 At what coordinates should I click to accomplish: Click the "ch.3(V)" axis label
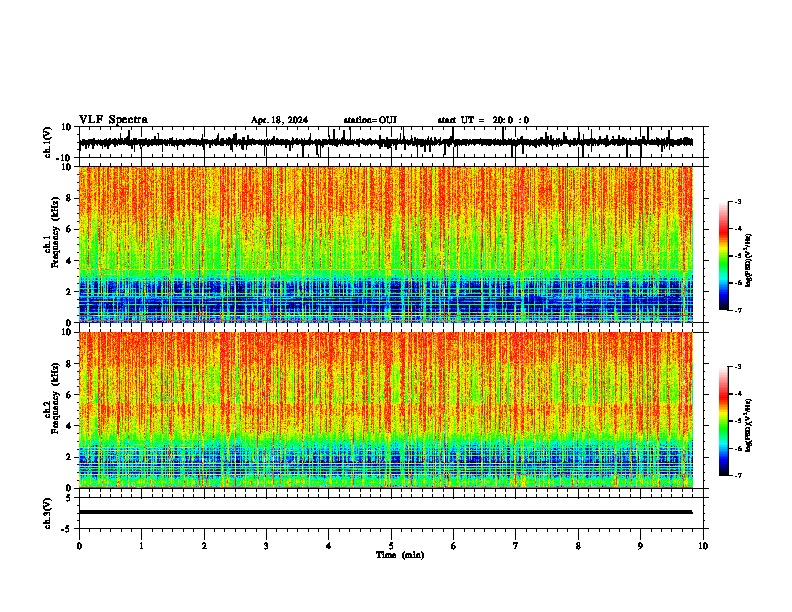[x=47, y=513]
